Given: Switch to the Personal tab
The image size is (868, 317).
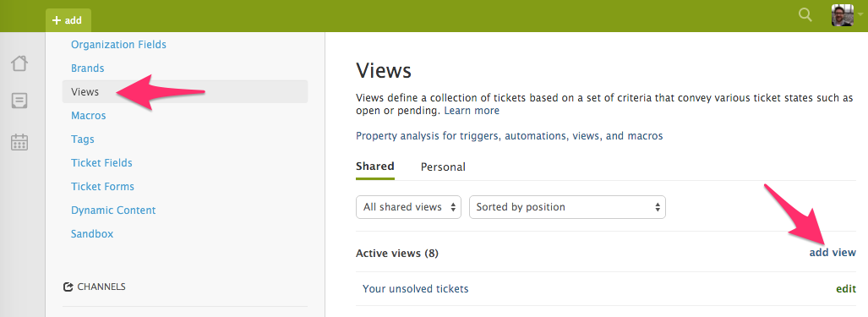Looking at the screenshot, I should pyautogui.click(x=443, y=167).
